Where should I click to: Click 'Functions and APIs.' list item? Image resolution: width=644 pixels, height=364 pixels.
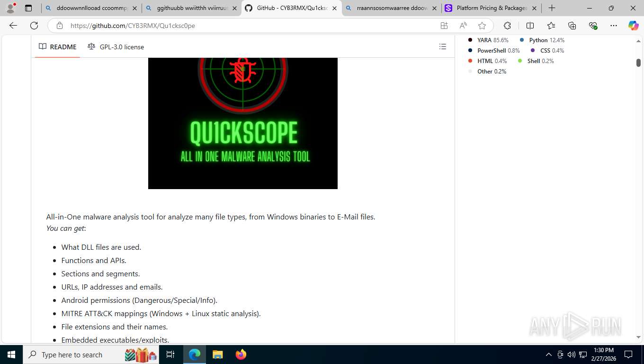(94, 260)
